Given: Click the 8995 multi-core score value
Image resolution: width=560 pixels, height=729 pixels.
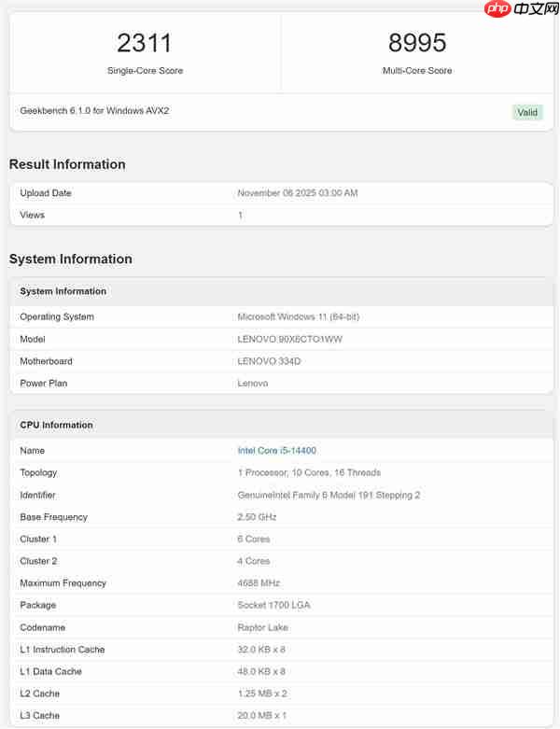Looking at the screenshot, I should (417, 42).
